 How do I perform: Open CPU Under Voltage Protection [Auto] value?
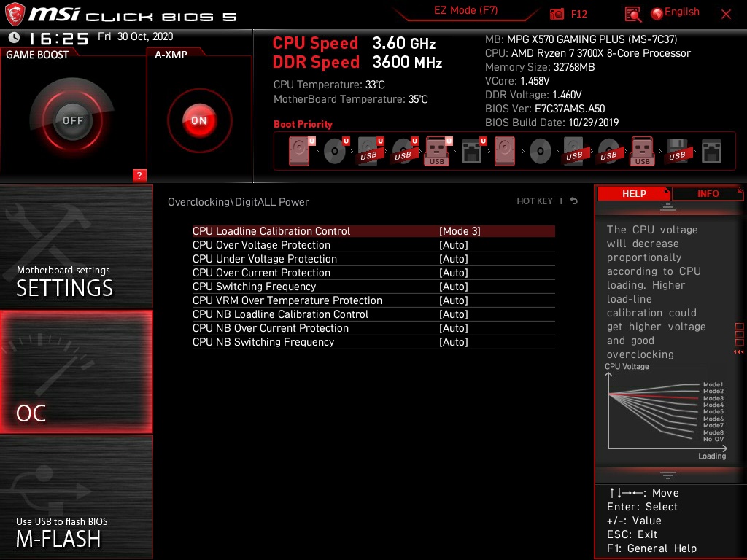(454, 259)
